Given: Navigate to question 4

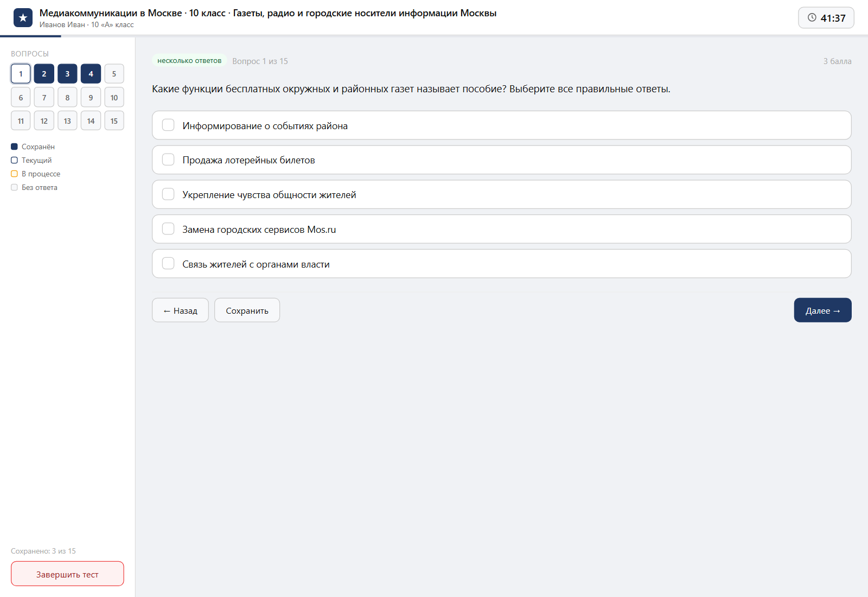Looking at the screenshot, I should [91, 74].
